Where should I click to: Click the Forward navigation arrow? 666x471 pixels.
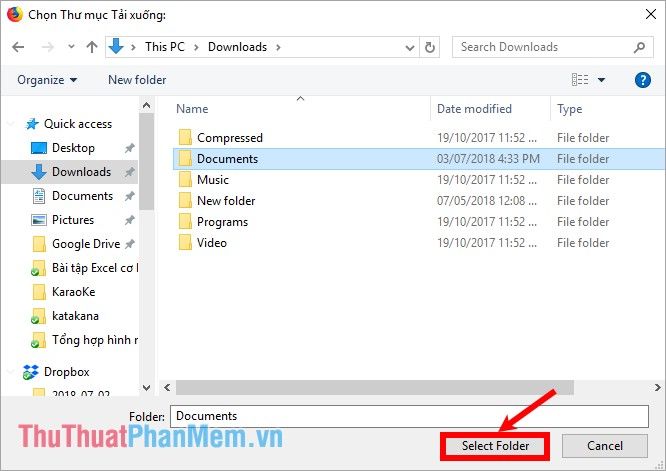pos(48,47)
